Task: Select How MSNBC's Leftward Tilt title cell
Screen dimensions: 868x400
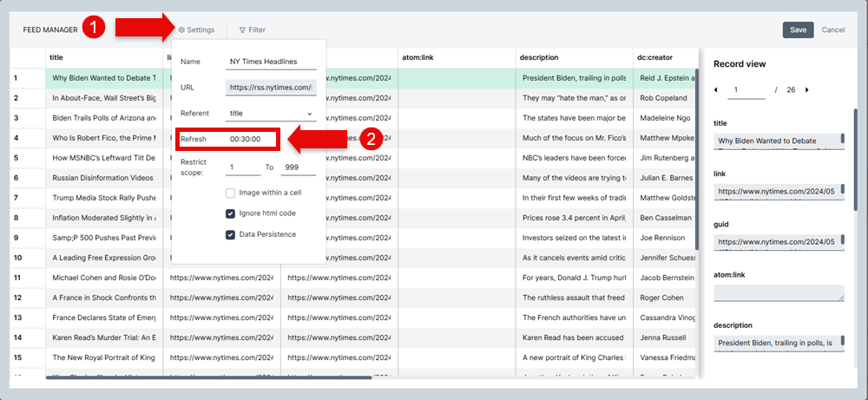Action: pos(104,158)
